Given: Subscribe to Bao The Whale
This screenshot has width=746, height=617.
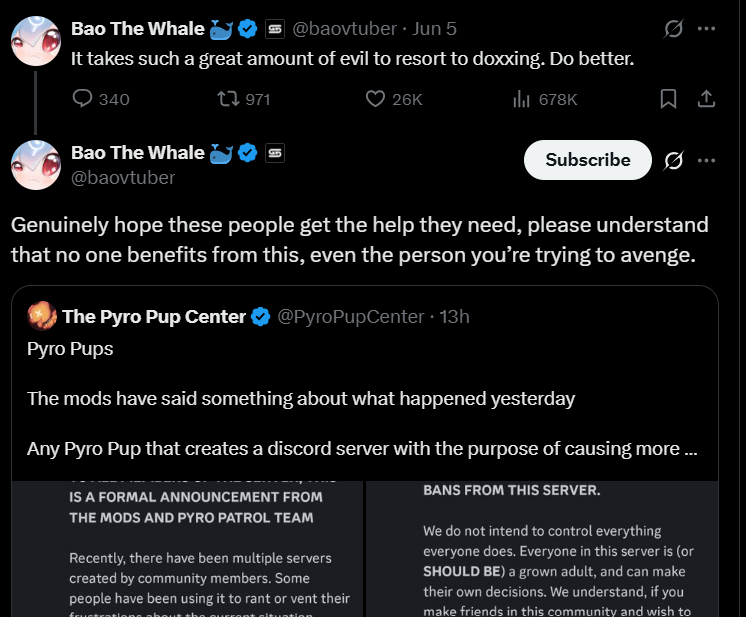Looking at the screenshot, I should pyautogui.click(x=588, y=160).
